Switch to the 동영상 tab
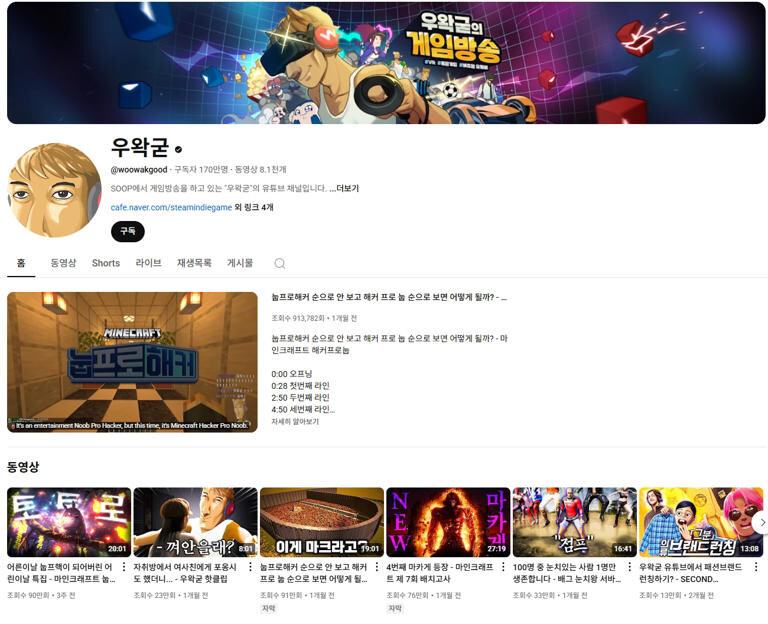768x624 pixels. tap(63, 263)
